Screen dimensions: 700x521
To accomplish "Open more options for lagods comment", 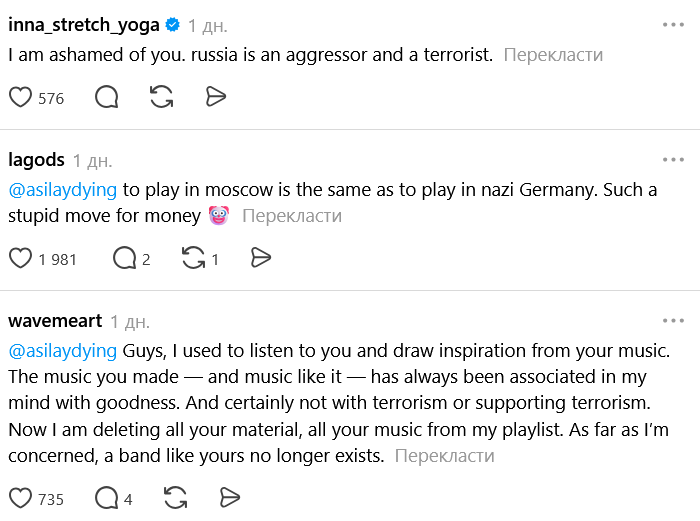I will (673, 159).
